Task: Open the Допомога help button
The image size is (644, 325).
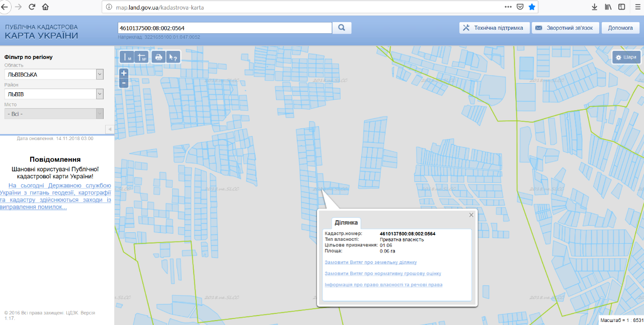Action: coord(620,28)
